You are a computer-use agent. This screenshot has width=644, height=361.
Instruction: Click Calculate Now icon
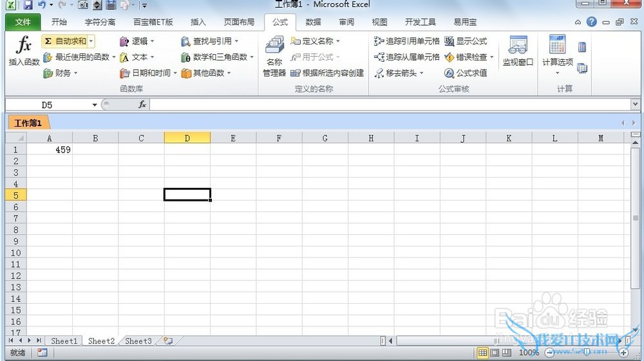click(582, 47)
